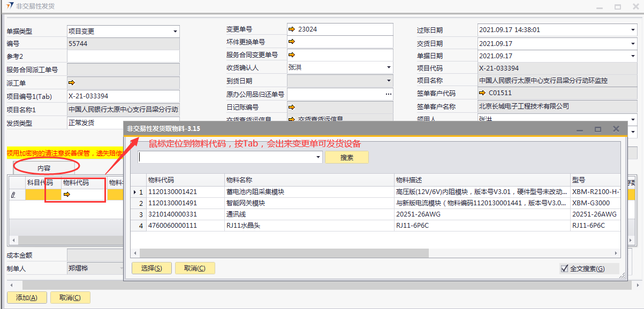Click the orange arrow beside 变更单号 23024
The width and height of the screenshot is (644, 309).
click(x=291, y=29)
